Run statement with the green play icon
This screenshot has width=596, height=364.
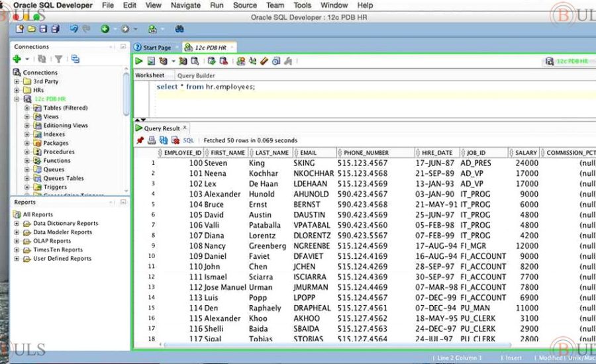139,61
